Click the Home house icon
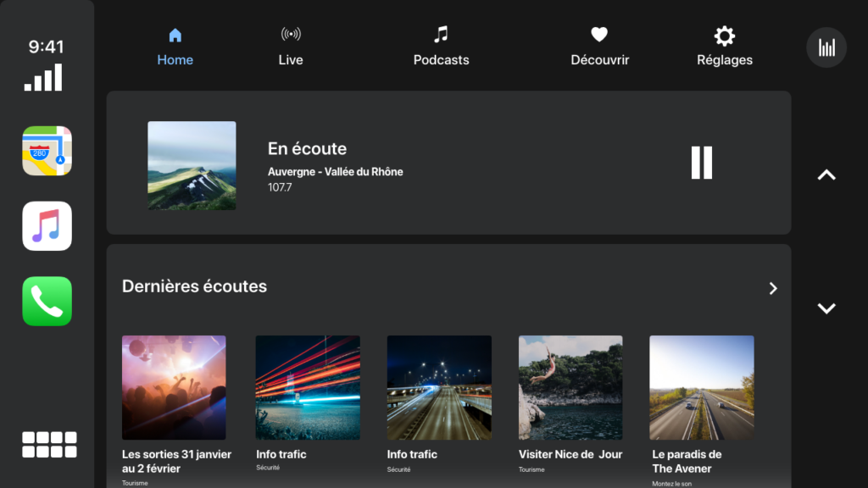Image resolution: width=868 pixels, height=488 pixels. tap(175, 36)
